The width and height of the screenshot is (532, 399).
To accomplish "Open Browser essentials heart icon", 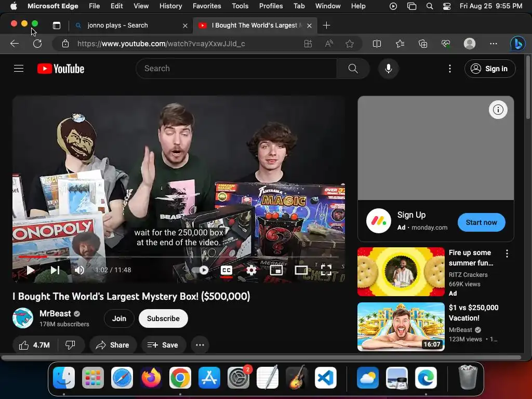I will (x=445, y=44).
